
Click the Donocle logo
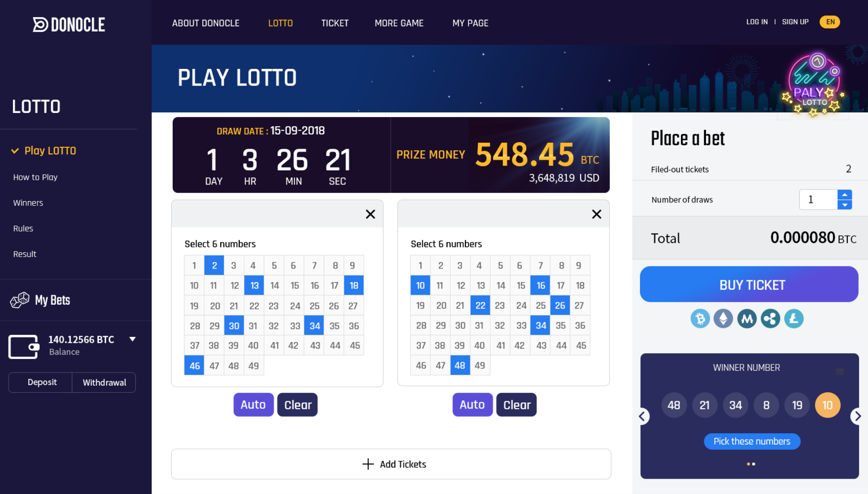(69, 24)
